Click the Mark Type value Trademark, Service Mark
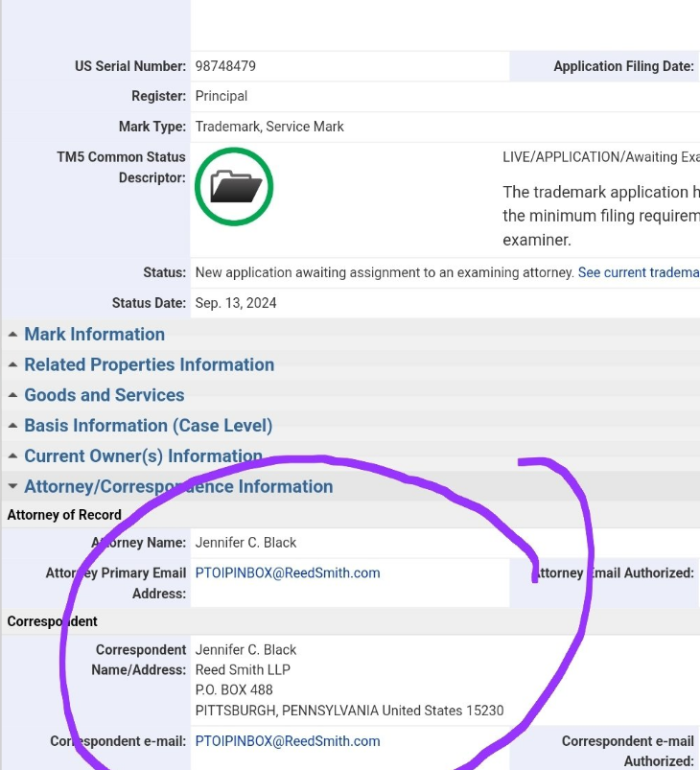Screen dimensions: 700x770 (x=269, y=127)
